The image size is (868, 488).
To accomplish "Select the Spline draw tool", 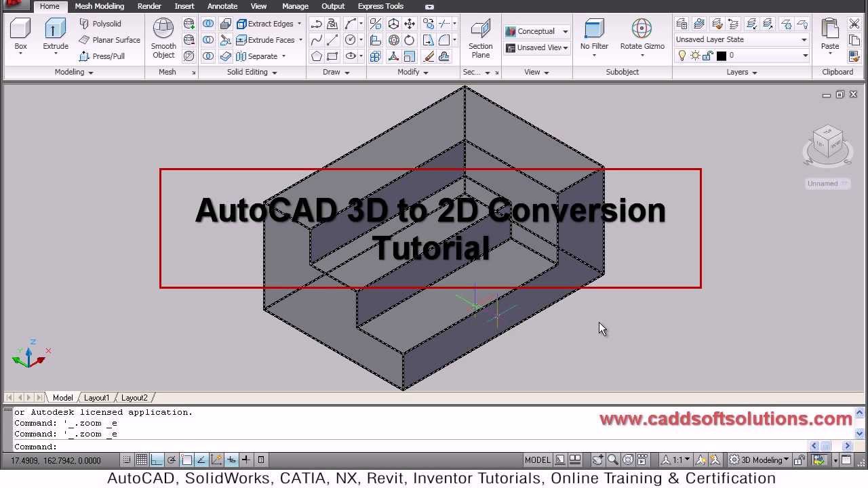I will [317, 40].
